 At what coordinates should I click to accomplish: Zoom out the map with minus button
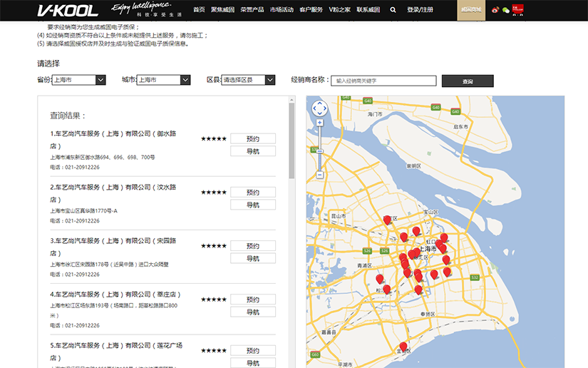(320, 174)
